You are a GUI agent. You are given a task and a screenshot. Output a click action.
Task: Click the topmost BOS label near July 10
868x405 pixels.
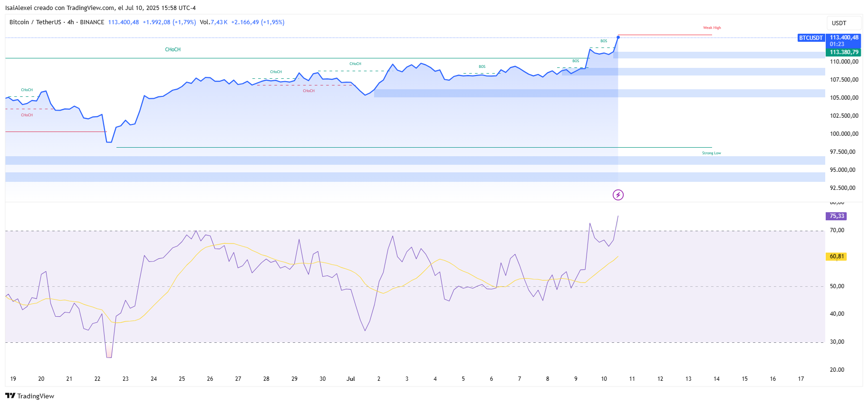point(604,41)
